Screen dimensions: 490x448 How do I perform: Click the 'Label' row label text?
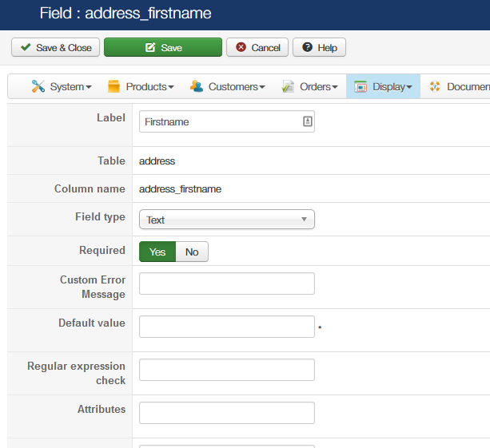111,117
